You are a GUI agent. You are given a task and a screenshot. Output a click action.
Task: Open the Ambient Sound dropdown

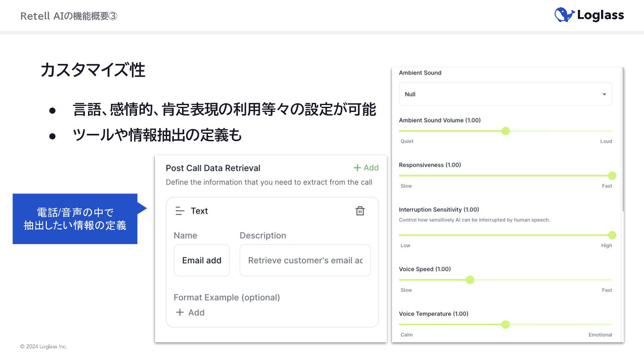505,94
